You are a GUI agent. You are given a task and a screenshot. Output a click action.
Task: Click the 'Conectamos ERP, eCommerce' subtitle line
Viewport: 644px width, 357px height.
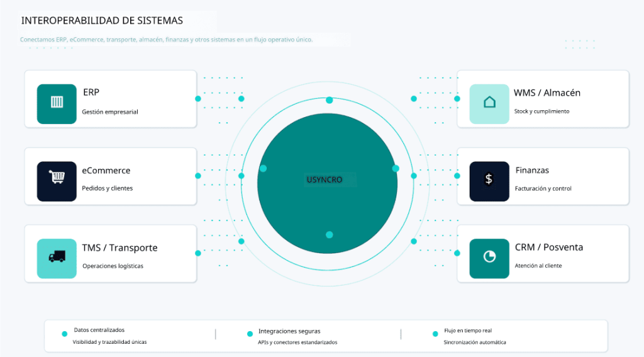pos(166,40)
